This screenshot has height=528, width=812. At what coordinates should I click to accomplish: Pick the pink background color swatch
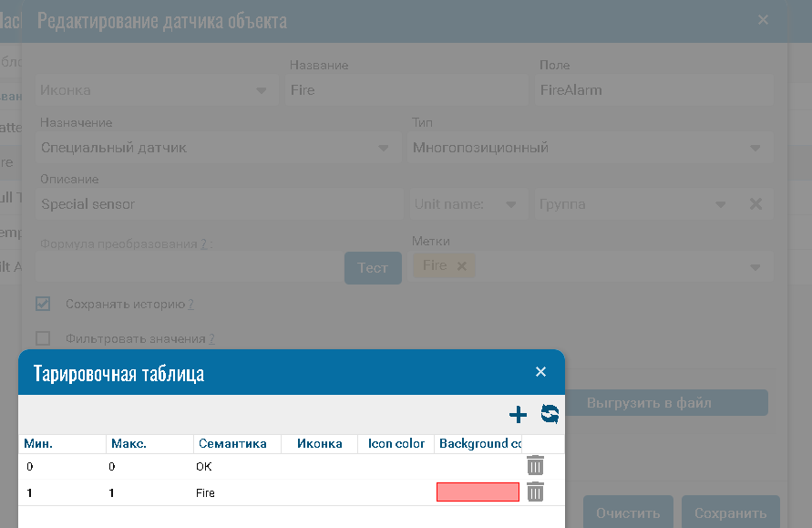(478, 492)
